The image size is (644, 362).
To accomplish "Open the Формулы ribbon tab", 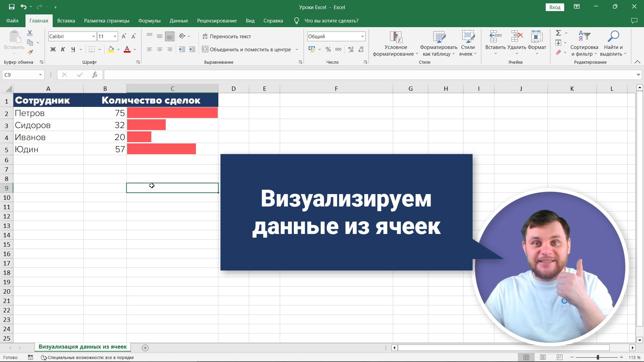I will pos(149,20).
